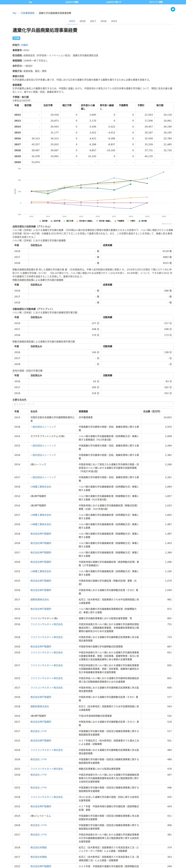Open 株式会社ＪＰＭ in the 480 row

pos(39,759)
